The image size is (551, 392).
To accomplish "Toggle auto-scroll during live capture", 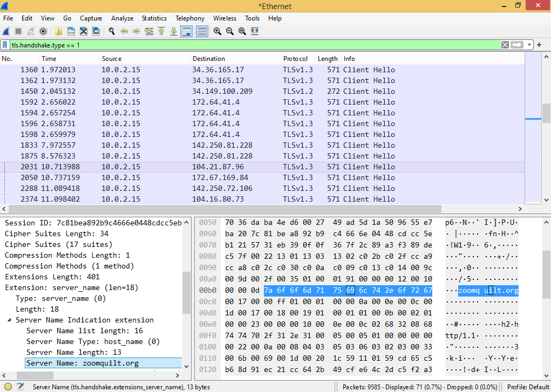I will point(187,31).
